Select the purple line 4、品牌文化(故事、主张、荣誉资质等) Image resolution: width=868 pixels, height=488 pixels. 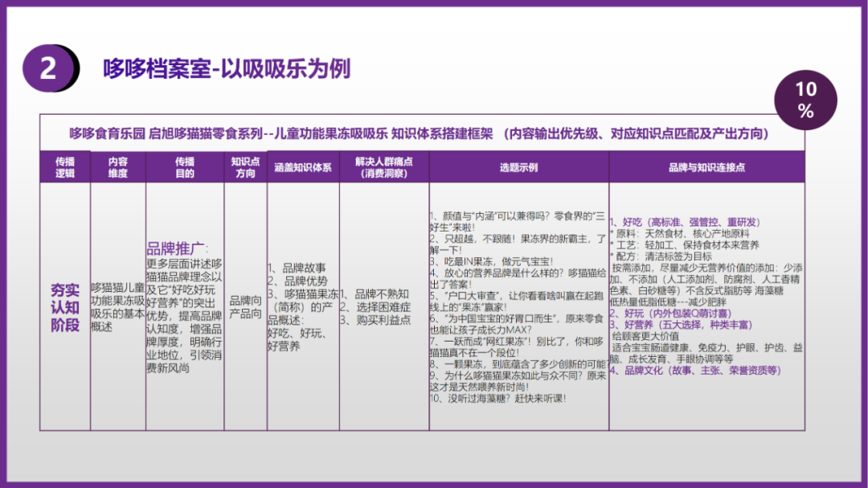coord(695,370)
